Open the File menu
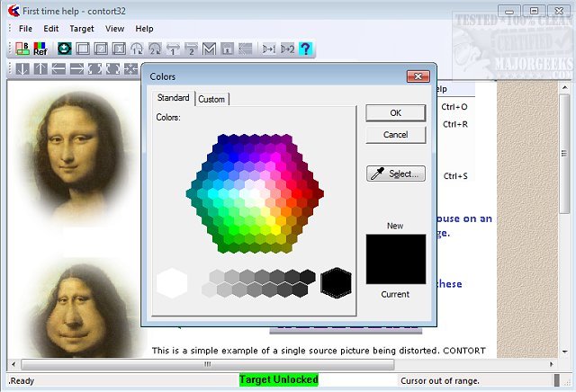576x392 pixels. (x=25, y=29)
